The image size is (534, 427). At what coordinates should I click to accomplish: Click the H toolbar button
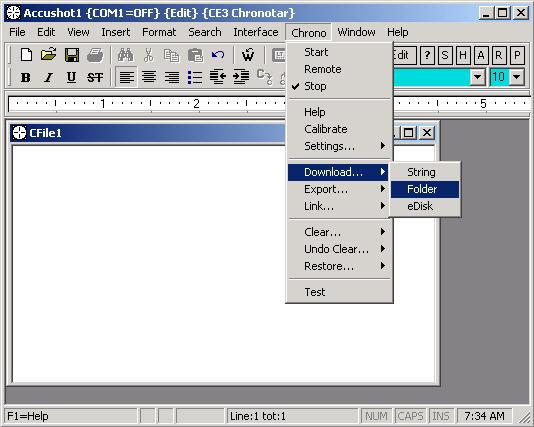463,55
